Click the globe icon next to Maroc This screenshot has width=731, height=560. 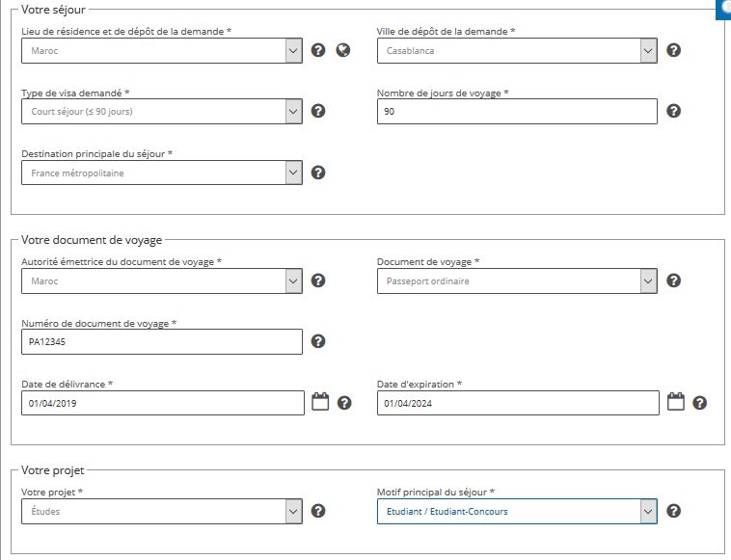pyautogui.click(x=343, y=50)
